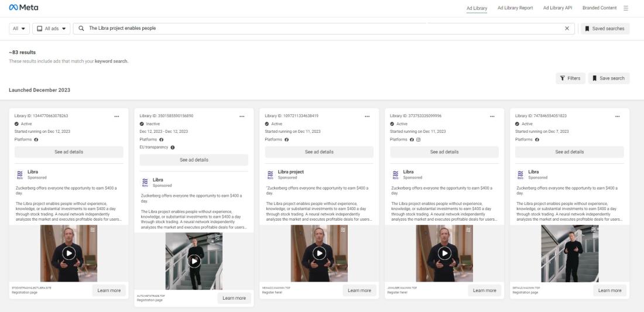This screenshot has width=644, height=312.
Task: Go to Ad Library Report
Action: click(x=515, y=8)
